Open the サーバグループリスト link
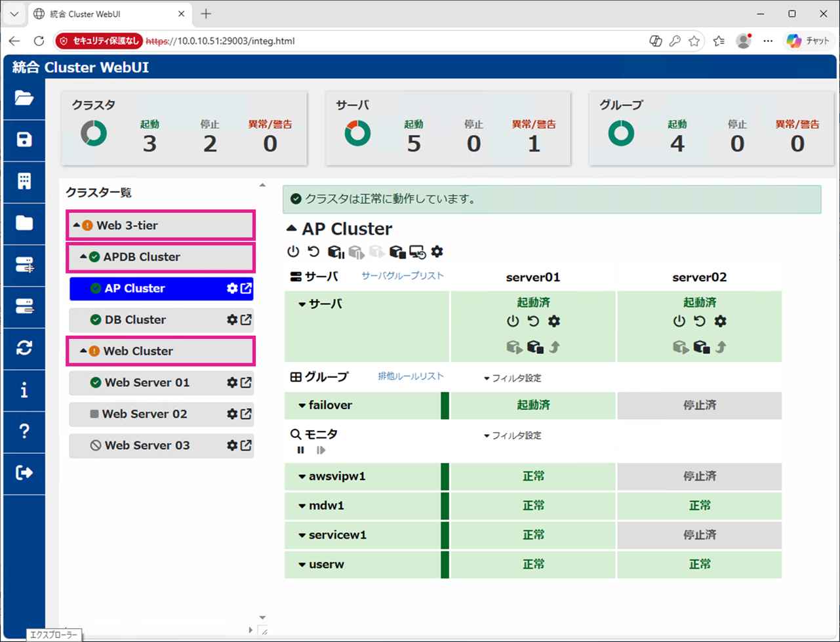This screenshot has height=642, width=840. tap(403, 276)
